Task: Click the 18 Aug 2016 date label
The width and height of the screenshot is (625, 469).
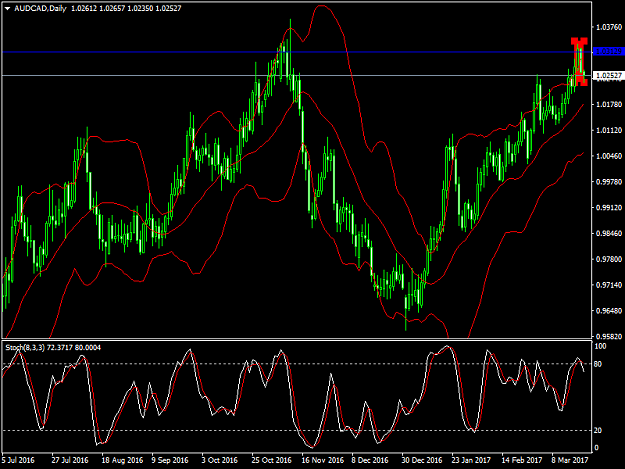Action: coord(122,460)
